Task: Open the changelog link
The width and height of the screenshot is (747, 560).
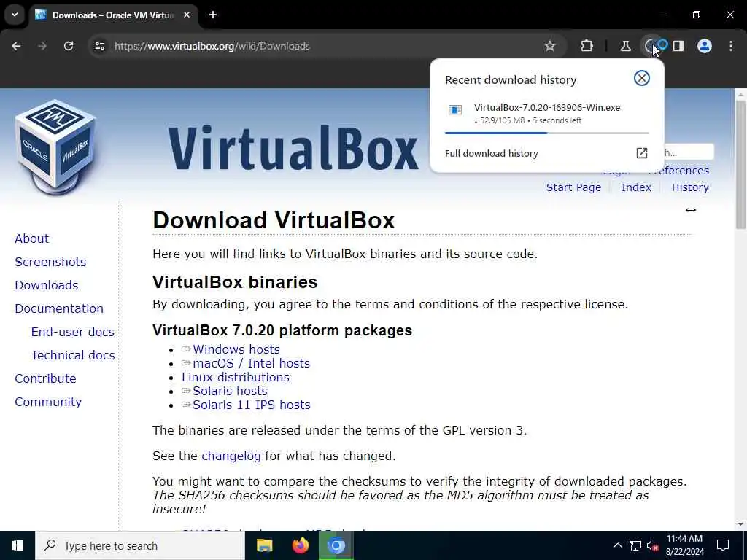Action: (x=231, y=456)
